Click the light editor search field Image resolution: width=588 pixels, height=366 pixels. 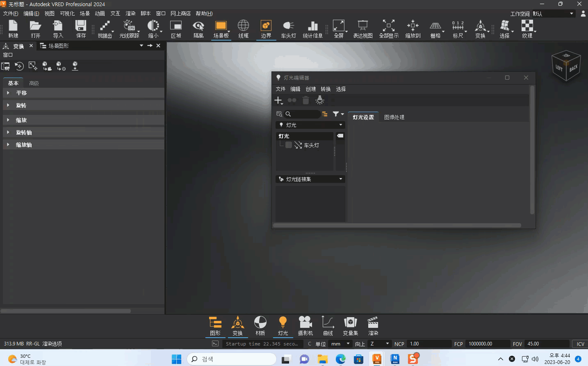[302, 114]
